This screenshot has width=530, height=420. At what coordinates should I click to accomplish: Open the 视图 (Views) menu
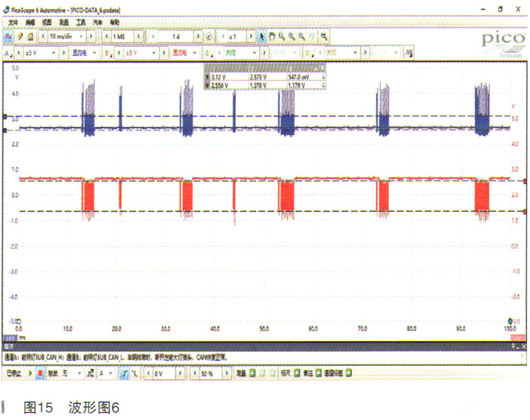click(47, 23)
